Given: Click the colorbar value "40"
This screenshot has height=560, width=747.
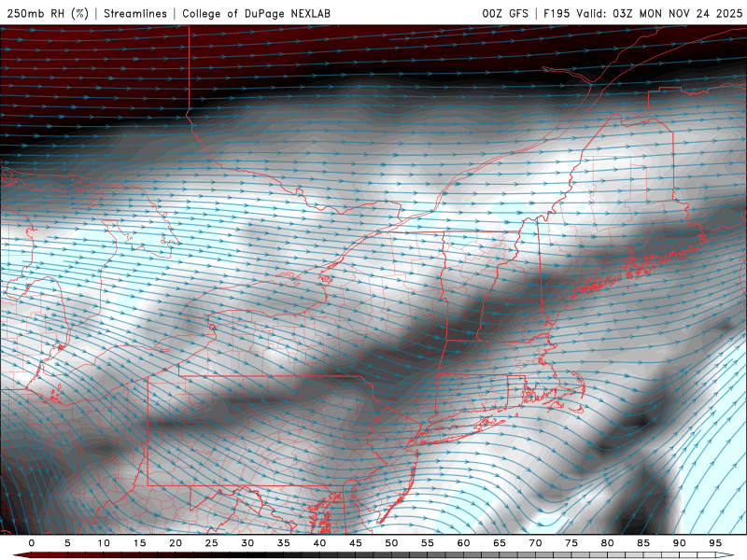Looking at the screenshot, I should coord(319,543).
